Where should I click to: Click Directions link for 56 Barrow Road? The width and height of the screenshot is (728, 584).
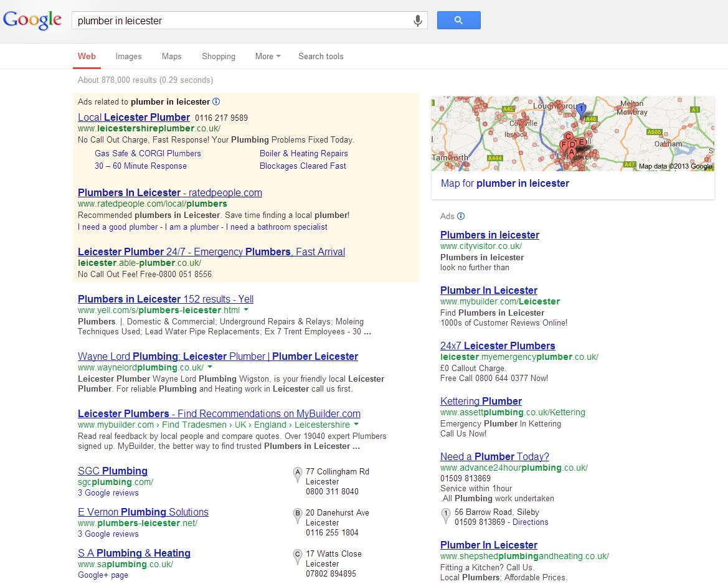[x=530, y=522]
